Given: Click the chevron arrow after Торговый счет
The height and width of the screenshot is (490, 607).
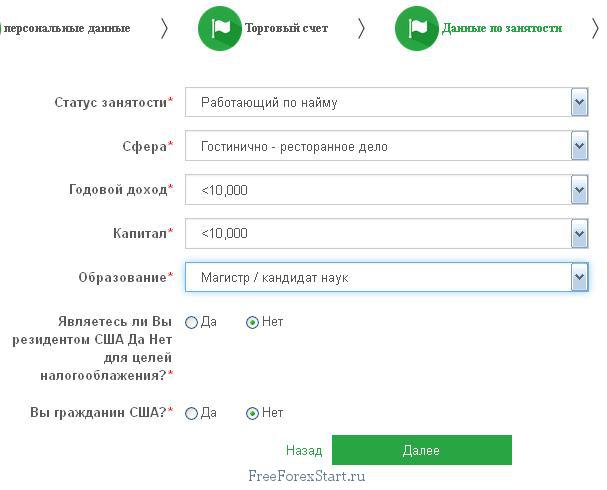Looking at the screenshot, I should (361, 28).
